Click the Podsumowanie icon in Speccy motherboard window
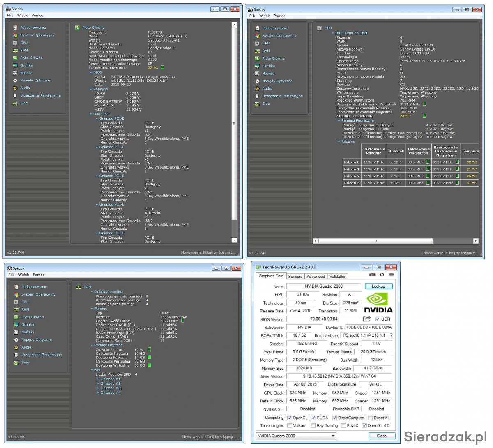 [x=15, y=28]
